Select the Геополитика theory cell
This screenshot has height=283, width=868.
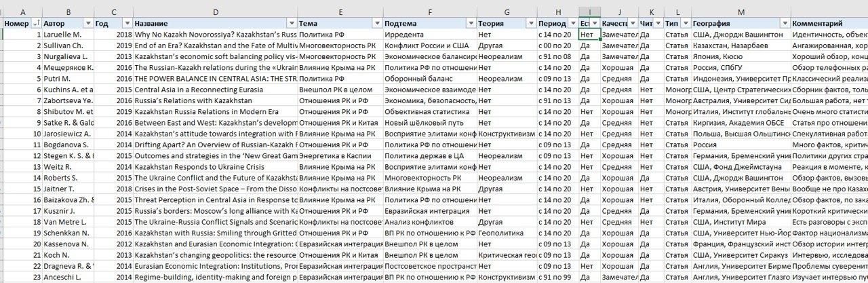click(x=506, y=233)
